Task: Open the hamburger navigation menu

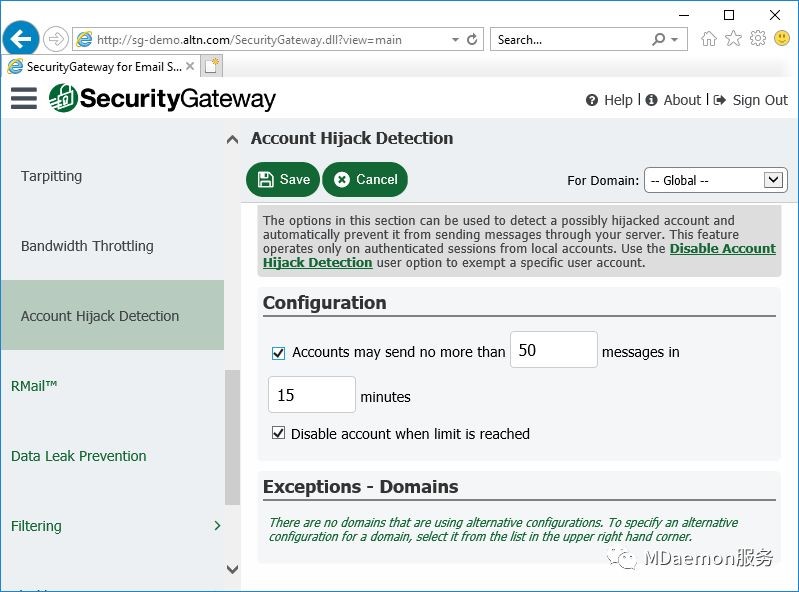Action: (x=24, y=98)
